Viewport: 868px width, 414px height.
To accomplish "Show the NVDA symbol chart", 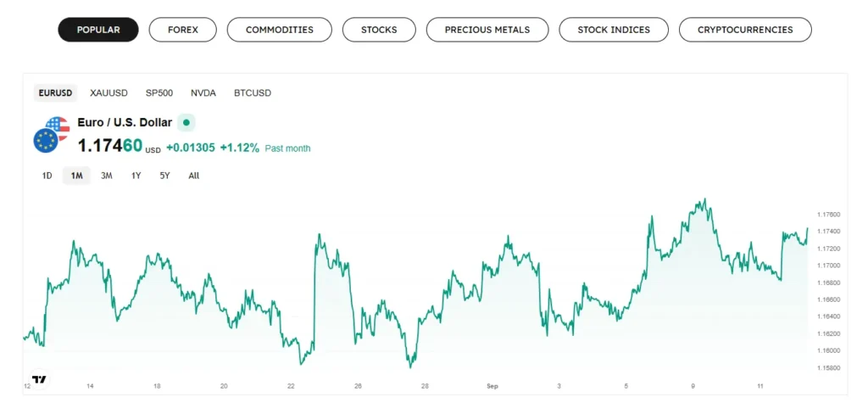I will (203, 92).
